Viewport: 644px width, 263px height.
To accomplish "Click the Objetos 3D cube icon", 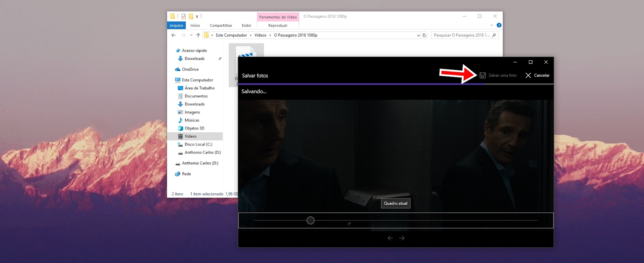I will pyautogui.click(x=180, y=128).
